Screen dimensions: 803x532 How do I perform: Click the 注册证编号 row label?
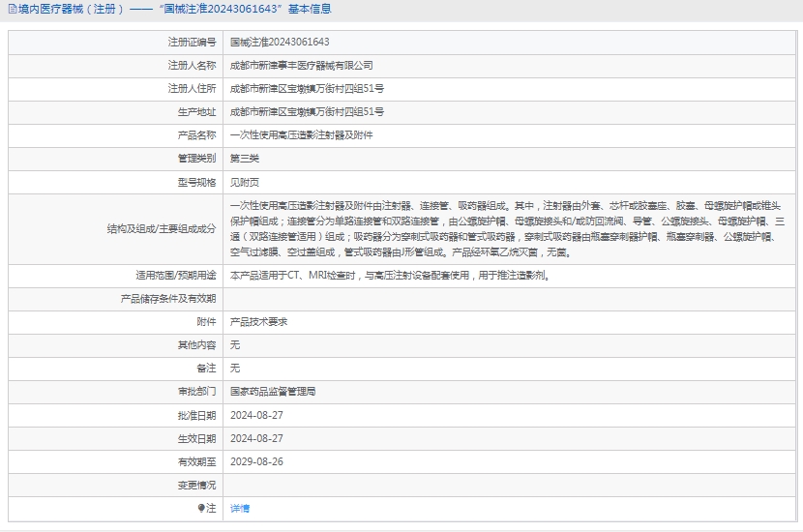click(x=192, y=43)
